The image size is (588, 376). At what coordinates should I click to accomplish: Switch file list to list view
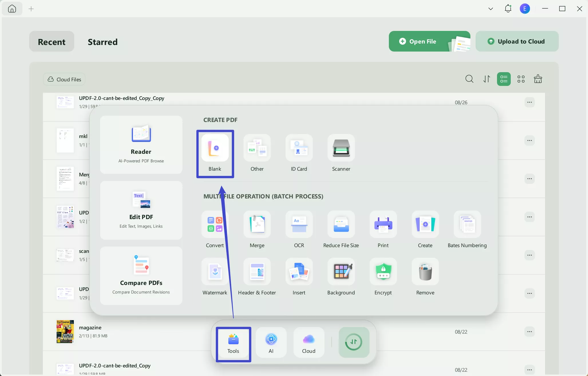coord(504,79)
